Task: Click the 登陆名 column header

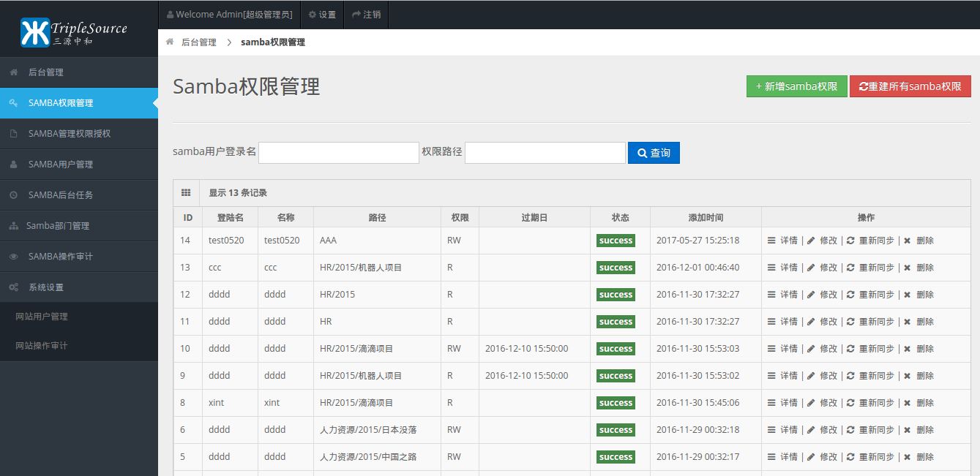Action: tap(230, 217)
